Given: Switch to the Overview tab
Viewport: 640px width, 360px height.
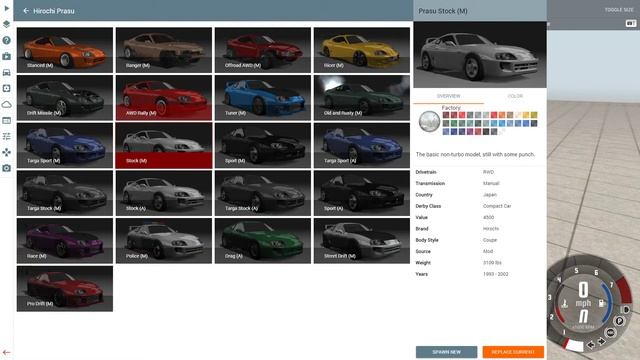Looking at the screenshot, I should click(448, 96).
